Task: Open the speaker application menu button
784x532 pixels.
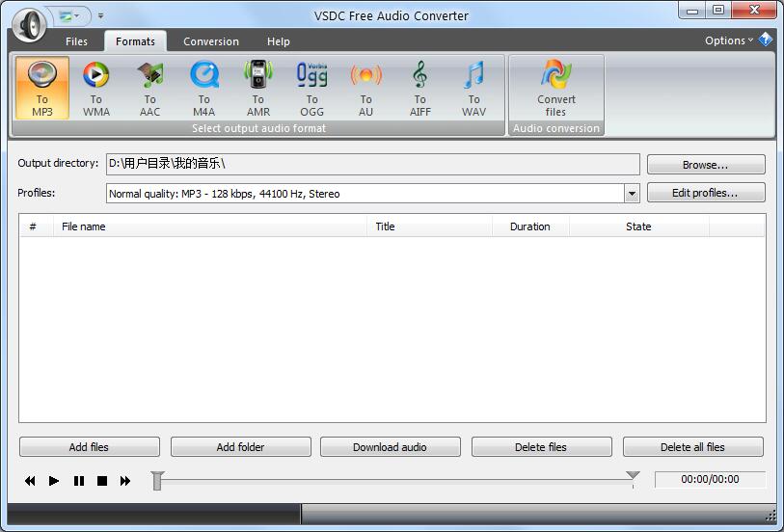Action: tap(30, 24)
